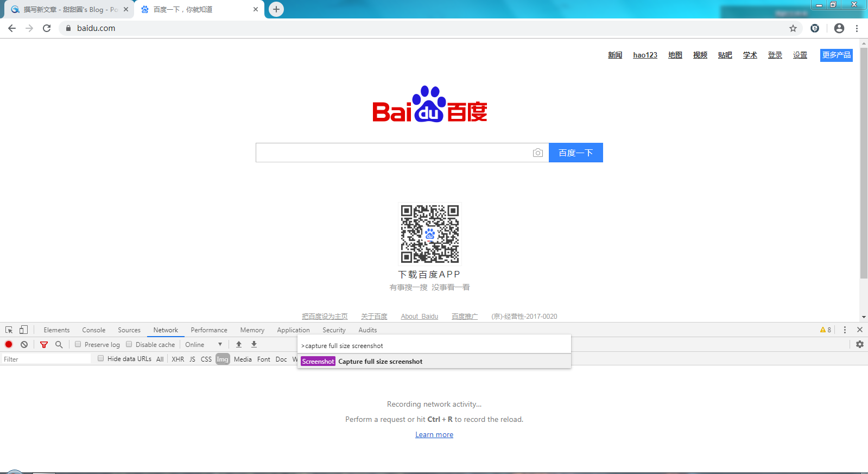The height and width of the screenshot is (474, 868).
Task: Open the 新闻 link
Action: click(x=615, y=55)
